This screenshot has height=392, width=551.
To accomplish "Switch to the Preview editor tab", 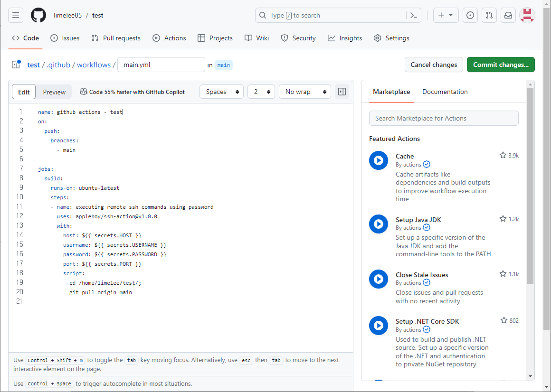I will [54, 92].
